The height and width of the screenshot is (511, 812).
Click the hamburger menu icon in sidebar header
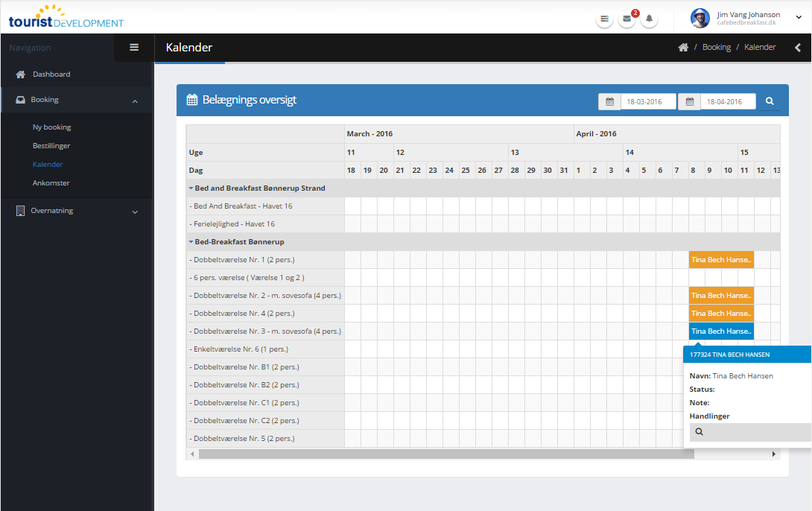(x=134, y=48)
